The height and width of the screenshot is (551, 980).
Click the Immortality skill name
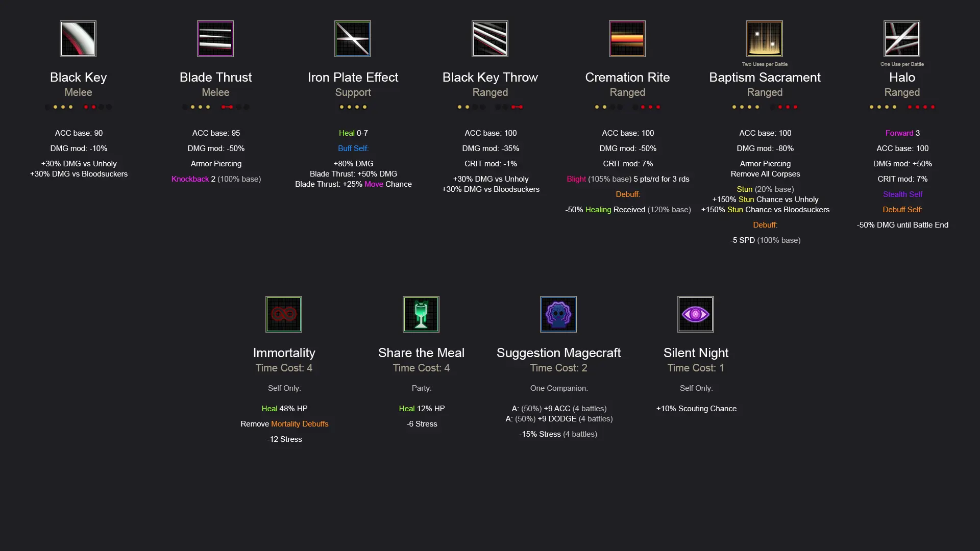284,353
